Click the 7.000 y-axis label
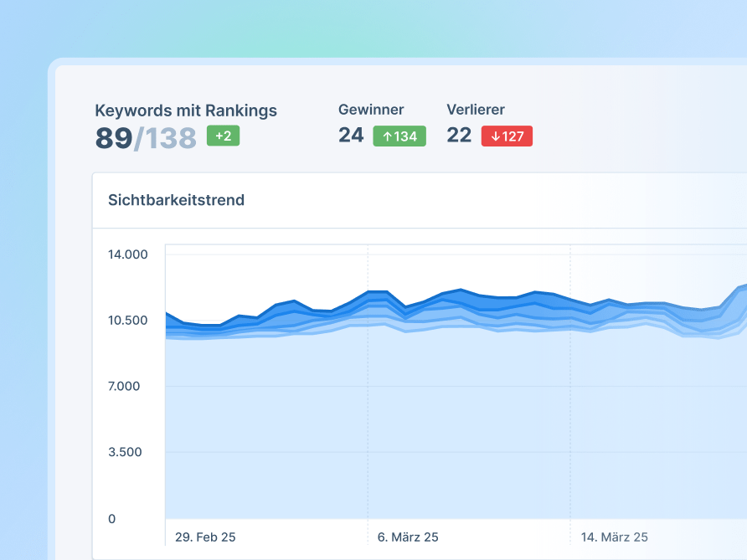Screen dimensions: 747x560 (x=124, y=386)
